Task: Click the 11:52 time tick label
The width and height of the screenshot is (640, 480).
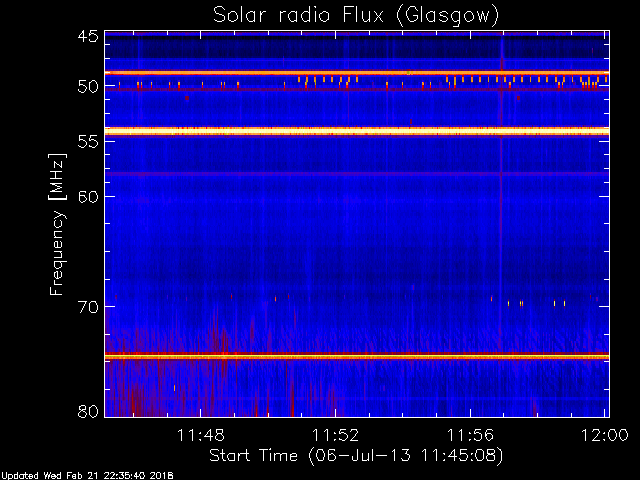Action: 335,435
